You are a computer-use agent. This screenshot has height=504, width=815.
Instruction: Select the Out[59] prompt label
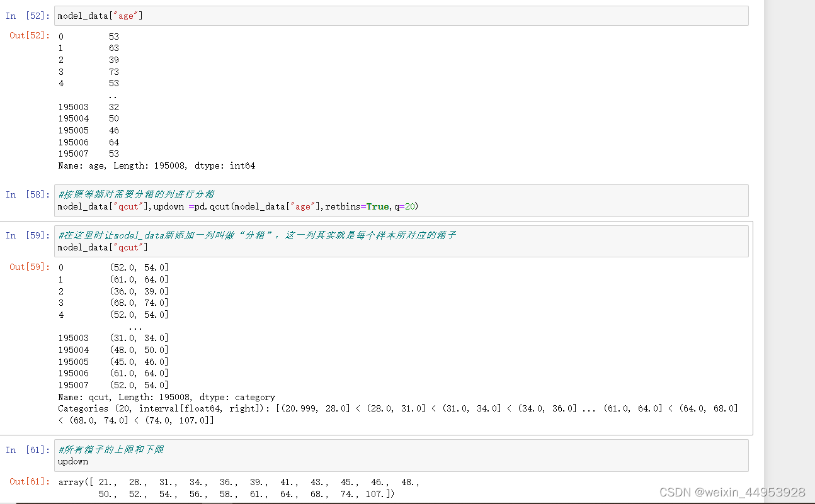tap(29, 267)
